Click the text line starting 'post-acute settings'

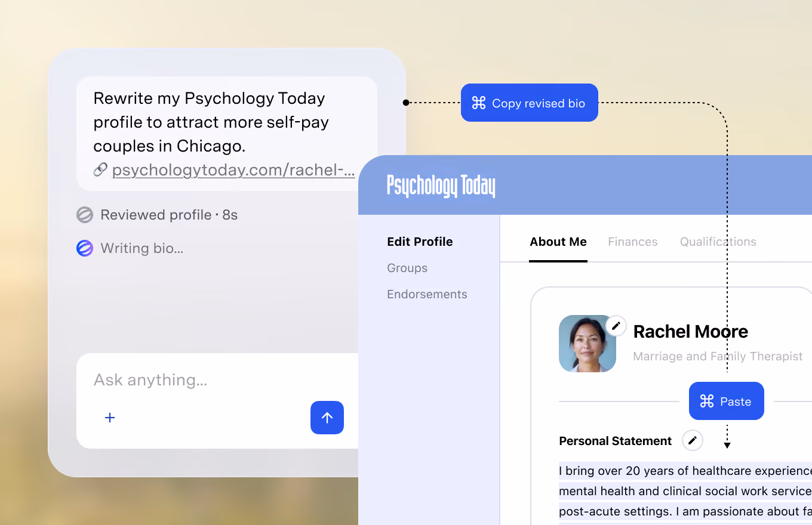point(685,511)
